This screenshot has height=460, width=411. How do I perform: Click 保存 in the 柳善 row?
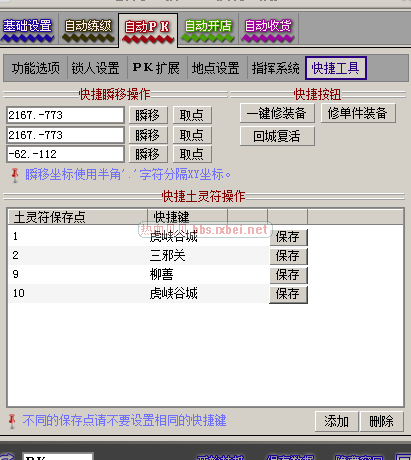coord(288,275)
